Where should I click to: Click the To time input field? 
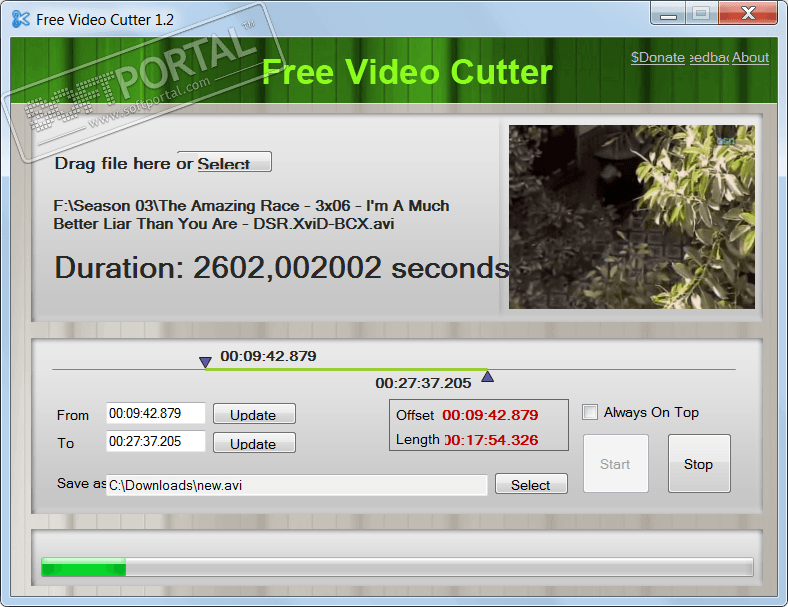pos(156,442)
